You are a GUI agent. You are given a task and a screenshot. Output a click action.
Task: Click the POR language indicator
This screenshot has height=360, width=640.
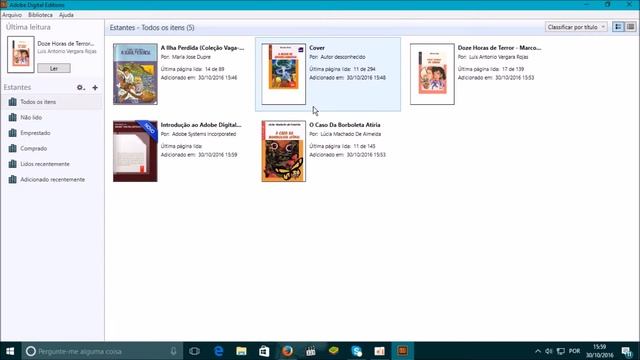click(x=575, y=351)
